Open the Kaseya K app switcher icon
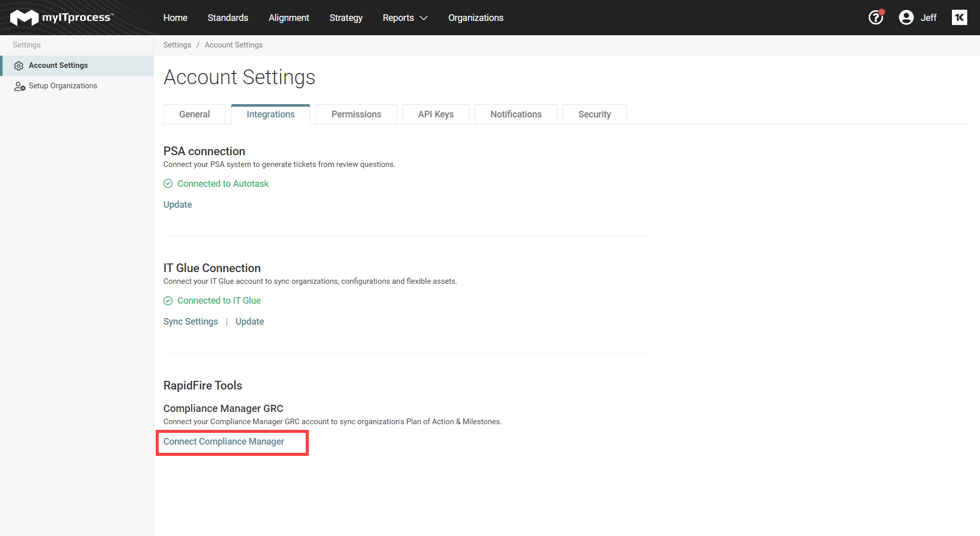 coord(960,17)
